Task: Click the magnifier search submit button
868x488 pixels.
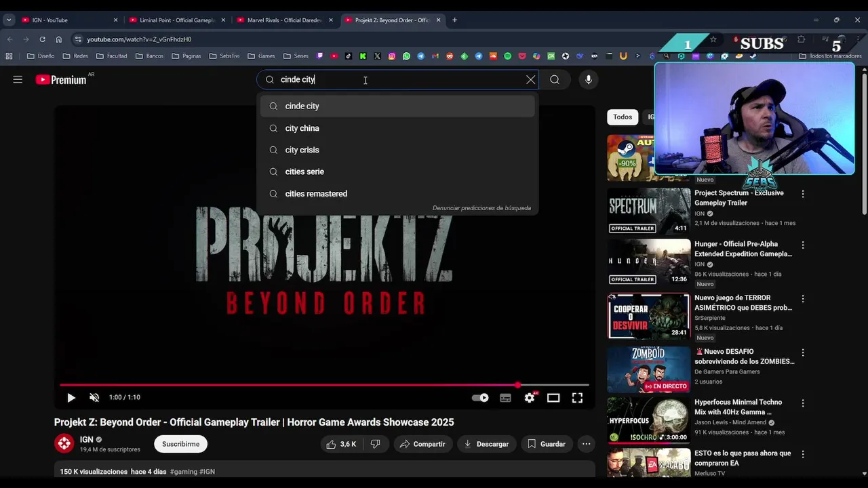Action: [x=555, y=79]
